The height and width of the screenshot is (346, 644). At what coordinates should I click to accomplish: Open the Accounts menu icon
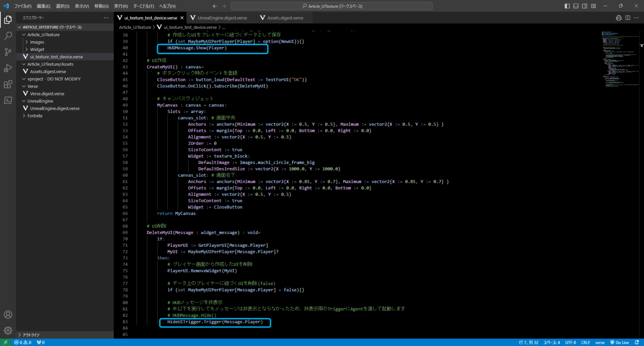click(8, 315)
